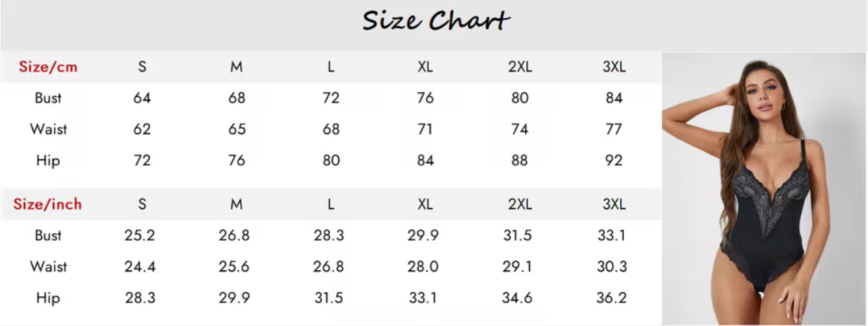Image resolution: width=868 pixels, height=326 pixels.
Task: Click the bust value 25.2 in inches
Action: (140, 235)
